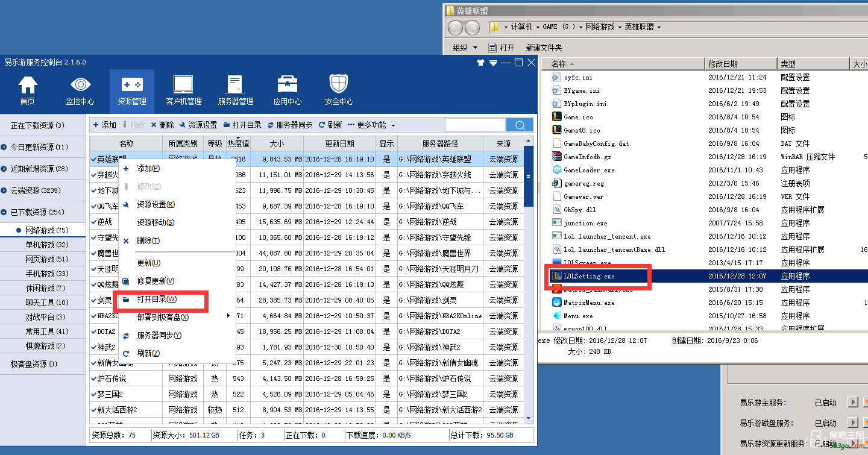Sort table by 大小 column header
868x455 pixels.
[x=277, y=143]
